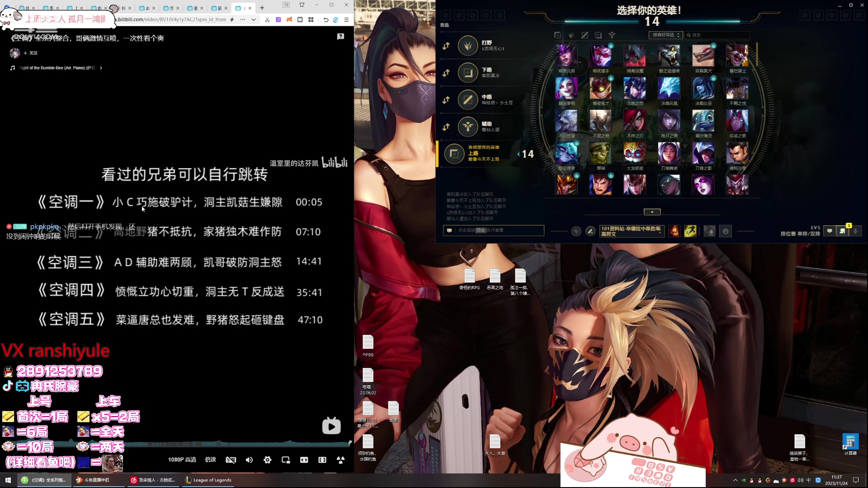
Task: Filter champions by bottom lane role icon
Action: pyautogui.click(x=598, y=35)
